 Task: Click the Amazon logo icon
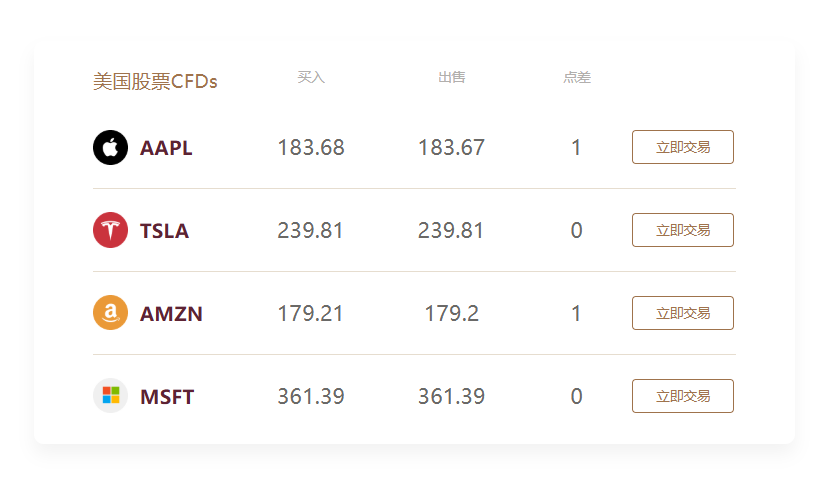click(x=110, y=314)
